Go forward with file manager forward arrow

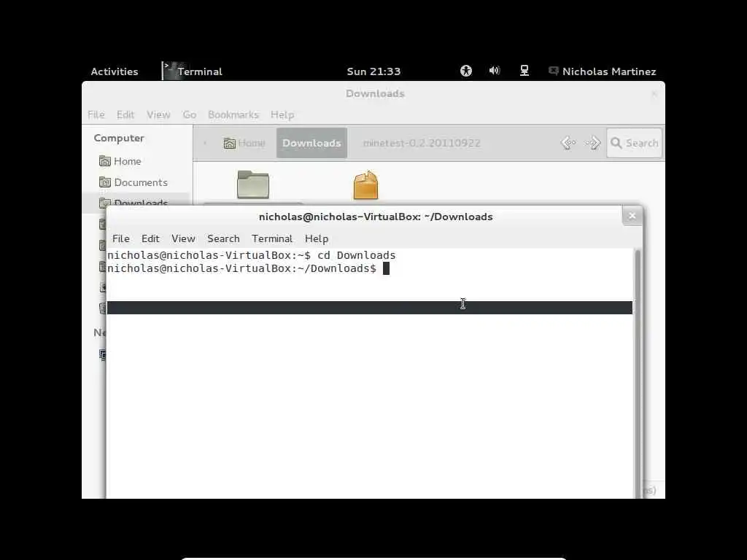593,143
